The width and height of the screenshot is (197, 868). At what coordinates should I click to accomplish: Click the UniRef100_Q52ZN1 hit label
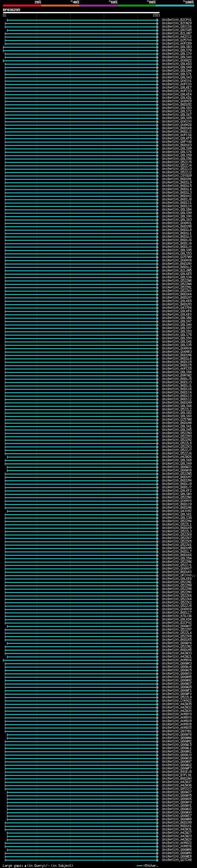176,582
